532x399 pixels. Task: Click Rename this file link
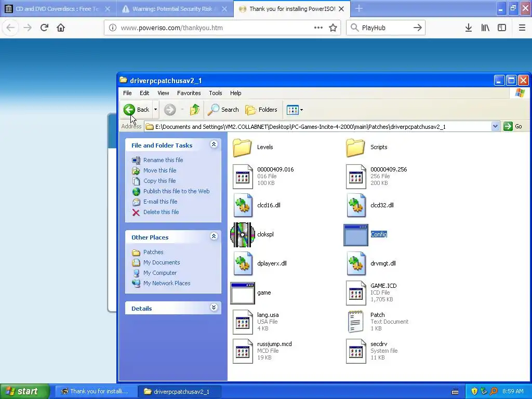[x=163, y=160]
